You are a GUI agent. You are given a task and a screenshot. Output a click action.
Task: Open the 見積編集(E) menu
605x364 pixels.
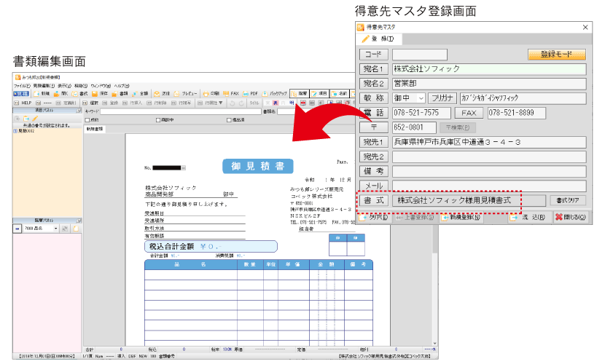pyautogui.click(x=44, y=86)
